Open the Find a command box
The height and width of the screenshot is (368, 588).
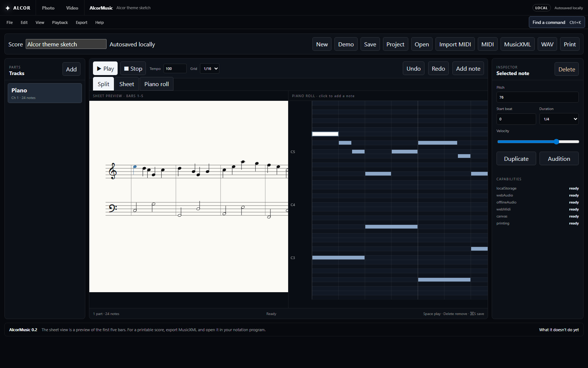[557, 22]
